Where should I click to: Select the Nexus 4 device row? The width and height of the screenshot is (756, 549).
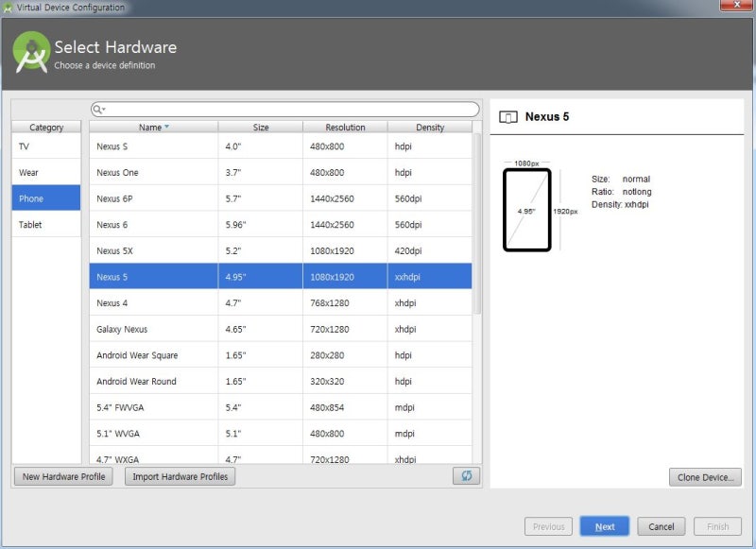point(281,302)
